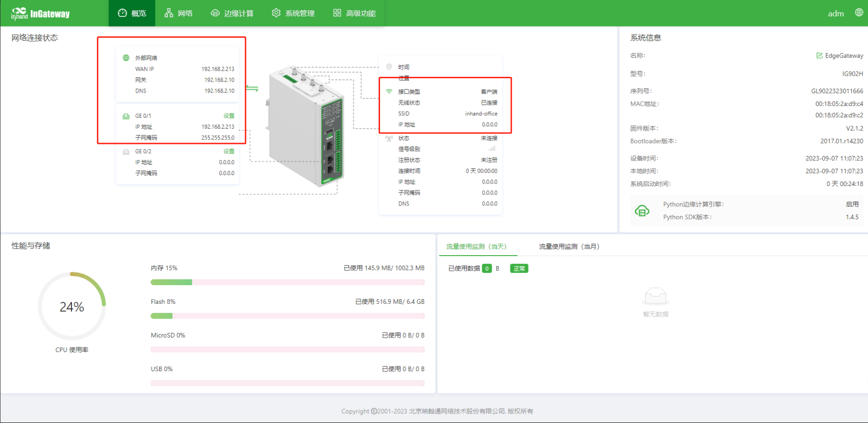The width and height of the screenshot is (868, 423).
Task: Click the Wi-Fi interface icon
Action: [389, 92]
